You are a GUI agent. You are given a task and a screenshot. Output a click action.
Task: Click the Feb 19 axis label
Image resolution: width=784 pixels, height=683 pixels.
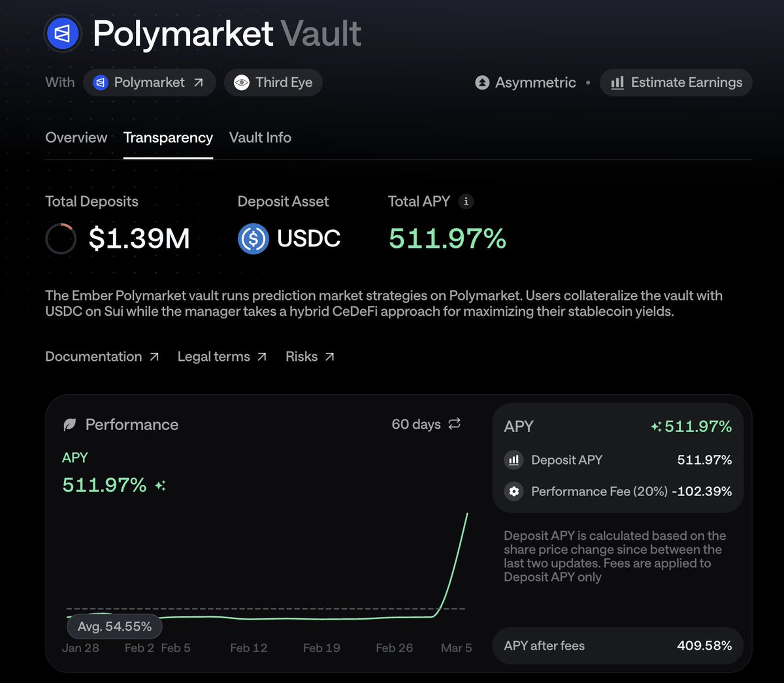point(321,648)
